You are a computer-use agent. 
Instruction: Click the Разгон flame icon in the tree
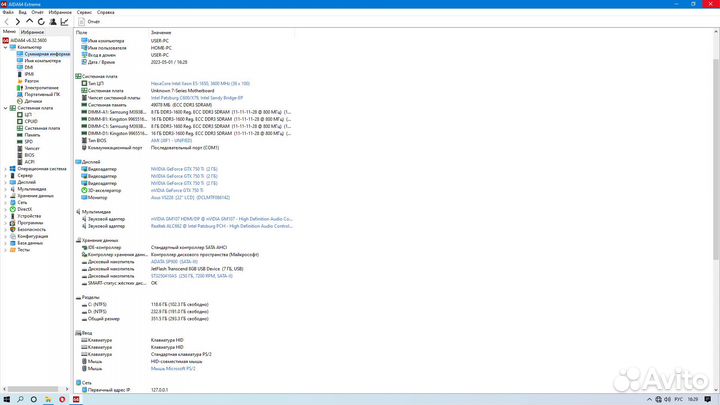20,81
